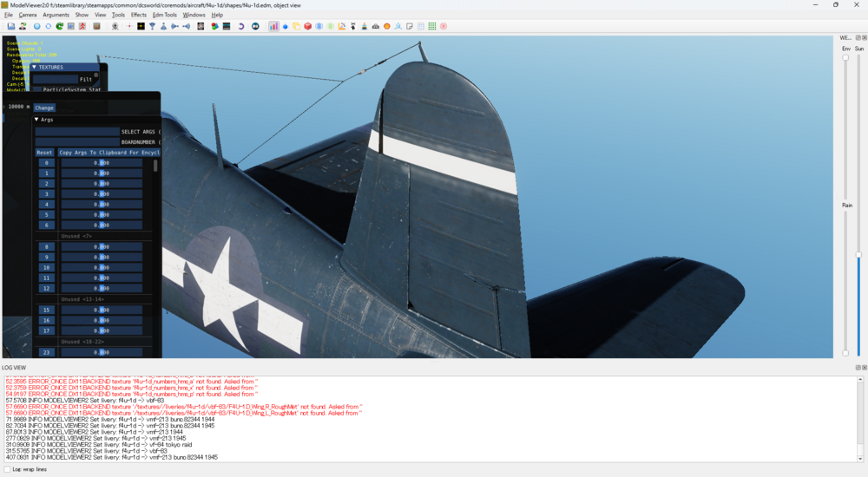Click the Env vertical slider handle
This screenshot has height=477, width=868.
click(x=845, y=57)
